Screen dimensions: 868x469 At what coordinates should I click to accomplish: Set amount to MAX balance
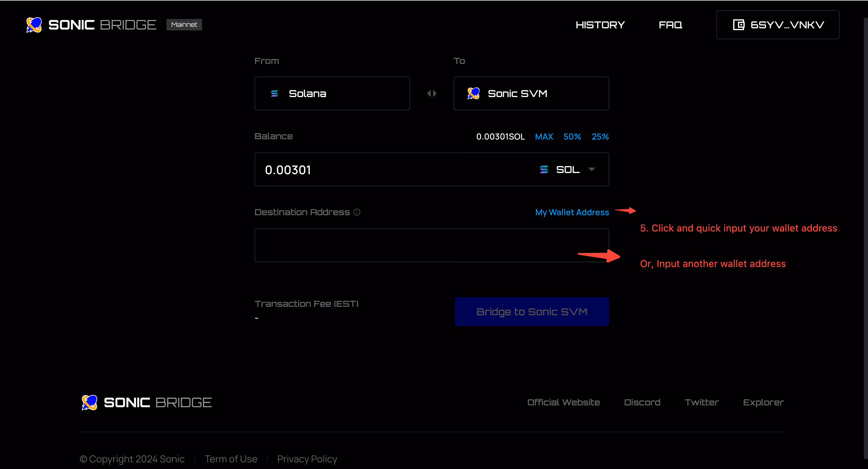click(544, 136)
